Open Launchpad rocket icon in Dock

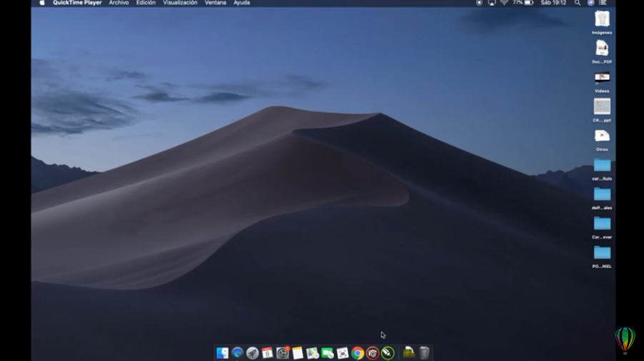252,353
